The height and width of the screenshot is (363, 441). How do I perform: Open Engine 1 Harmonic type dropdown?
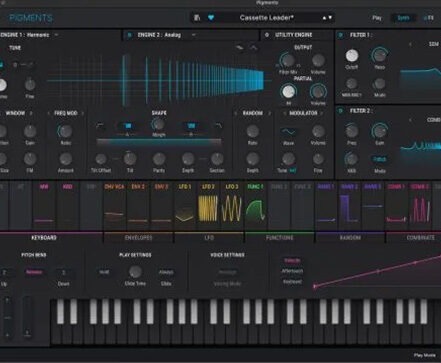pyautogui.click(x=56, y=35)
